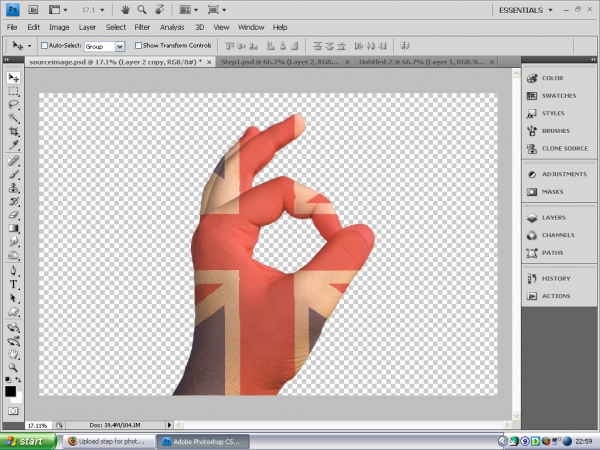Select the Eraser tool

tap(13, 215)
